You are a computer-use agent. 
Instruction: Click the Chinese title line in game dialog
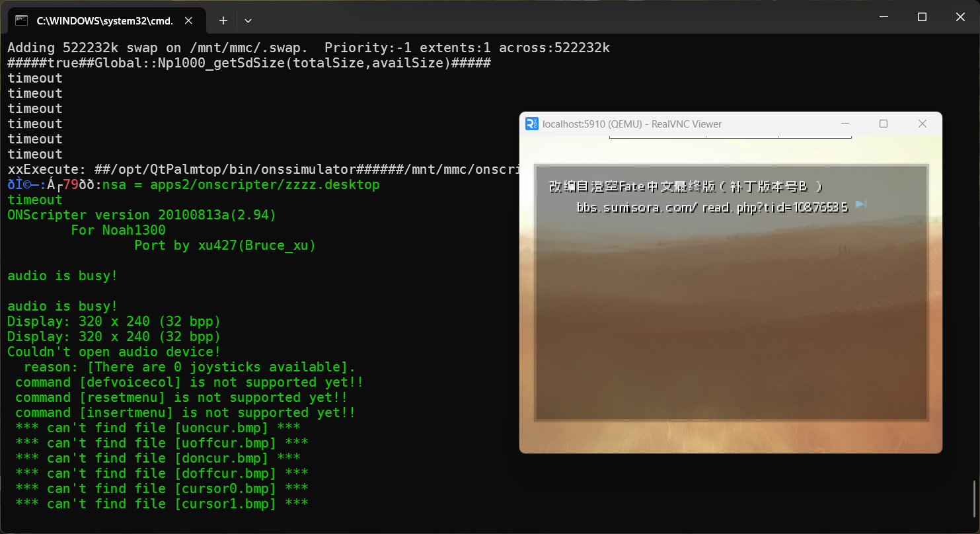(686, 186)
